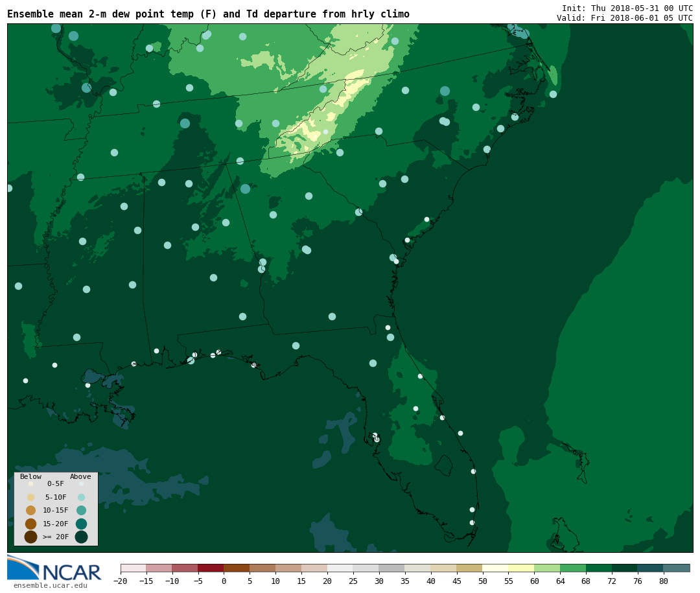Click the dark green swatch between 72 and 76
This screenshot has height=593, width=700.
pyautogui.click(x=625, y=568)
